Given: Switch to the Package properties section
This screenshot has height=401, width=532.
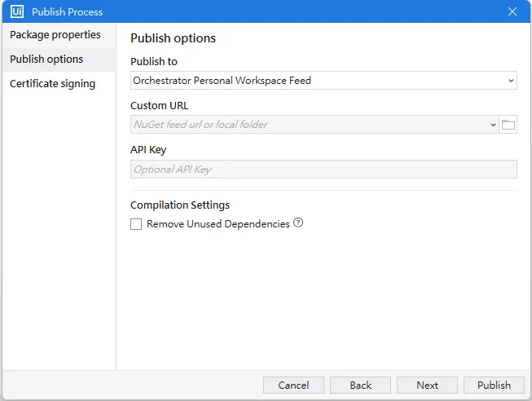Looking at the screenshot, I should tap(55, 35).
